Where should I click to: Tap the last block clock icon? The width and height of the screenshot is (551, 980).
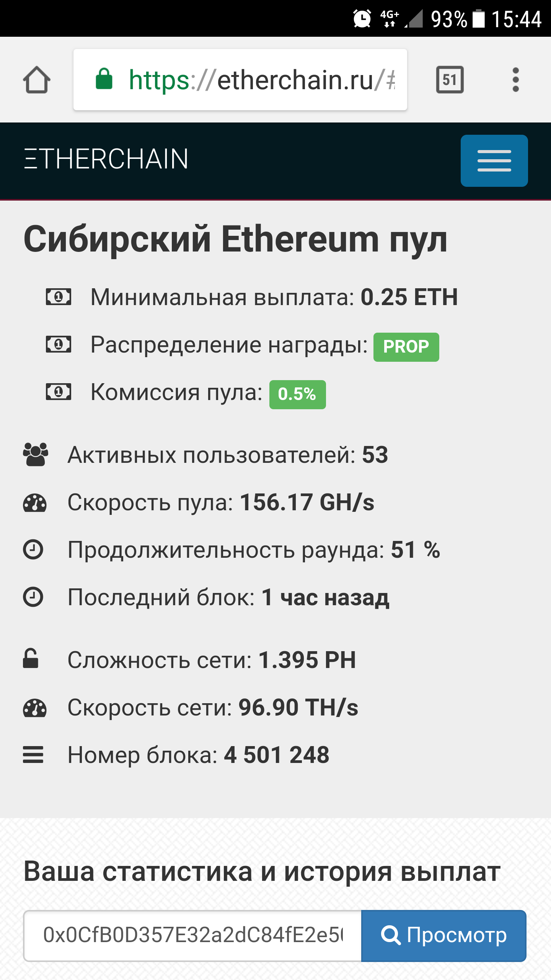coord(33,597)
